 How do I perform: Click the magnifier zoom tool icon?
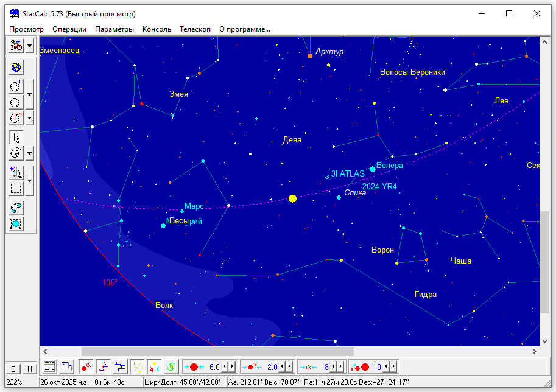click(16, 172)
